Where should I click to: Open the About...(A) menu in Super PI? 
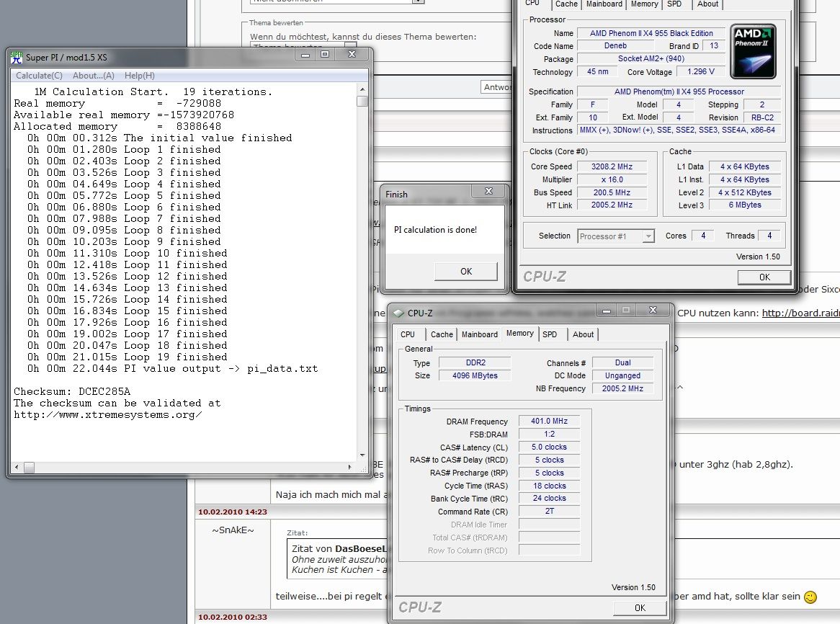(x=93, y=76)
